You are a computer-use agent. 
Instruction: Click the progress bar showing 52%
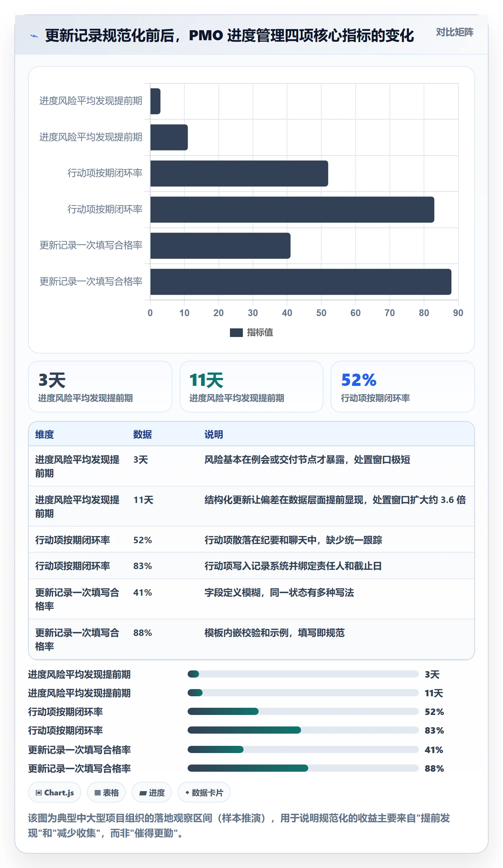tap(303, 711)
